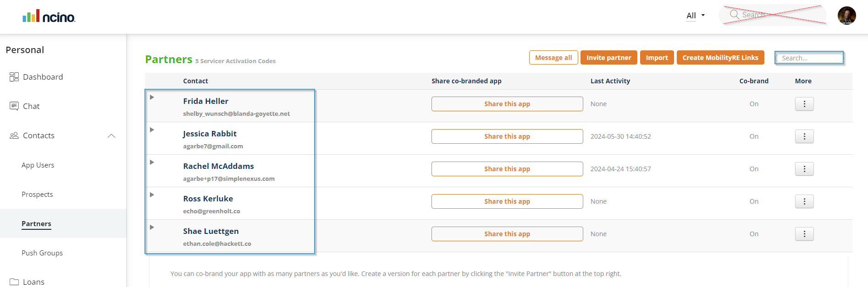The image size is (868, 287).
Task: Click the Message all button
Action: [553, 58]
